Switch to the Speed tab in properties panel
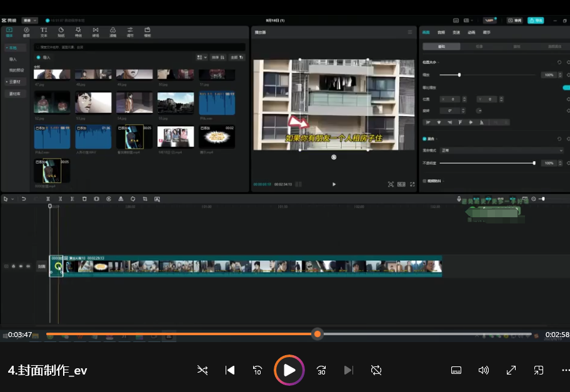The width and height of the screenshot is (570, 392). tap(456, 32)
